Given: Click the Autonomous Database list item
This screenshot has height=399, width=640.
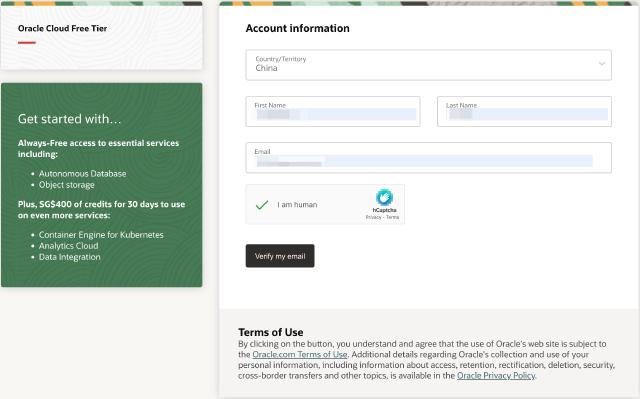Looking at the screenshot, I should (82, 173).
